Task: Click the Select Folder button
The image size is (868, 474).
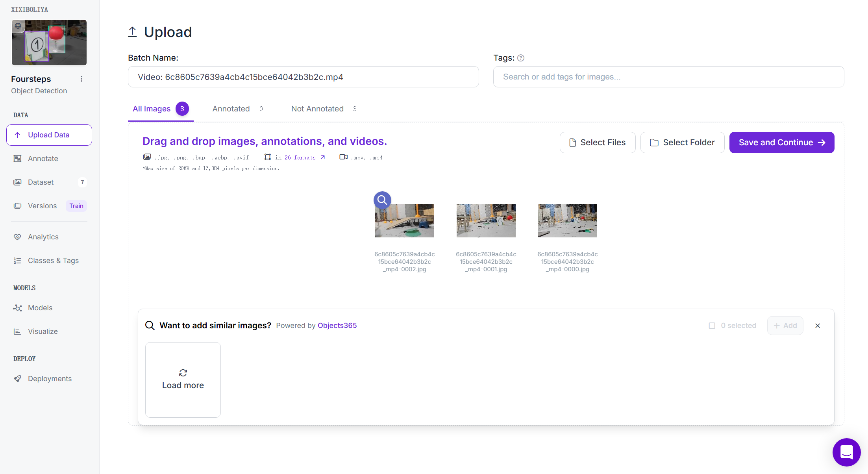Action: tap(682, 143)
